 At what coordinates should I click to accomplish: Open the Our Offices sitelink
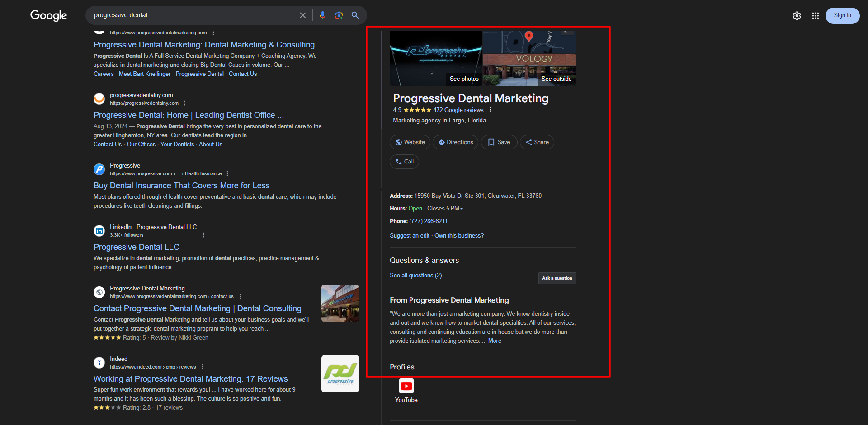point(141,145)
